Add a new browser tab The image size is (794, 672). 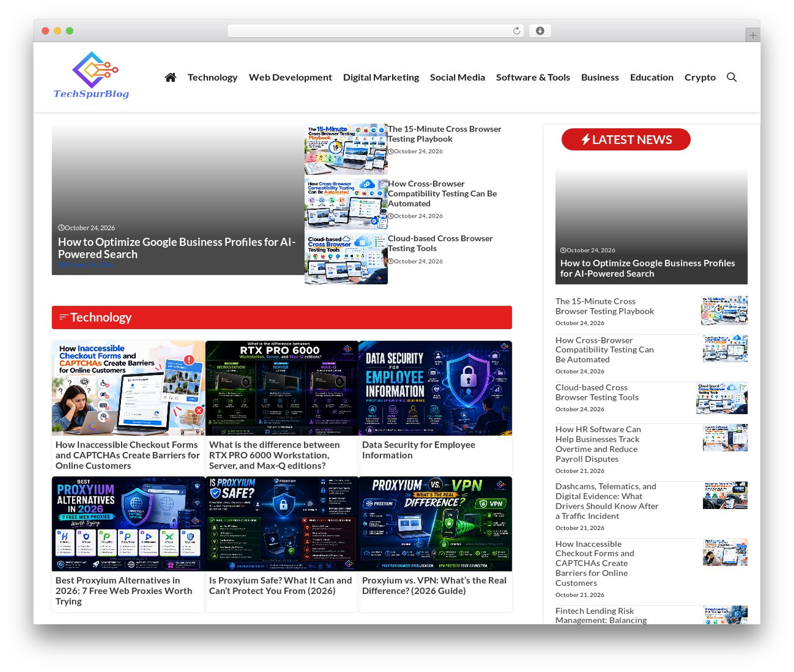[x=753, y=35]
